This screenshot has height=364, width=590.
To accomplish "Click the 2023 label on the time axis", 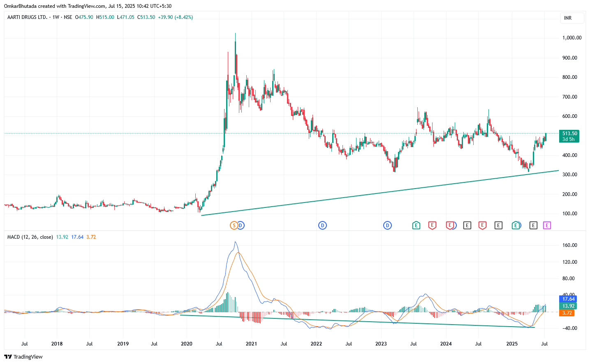I will click(381, 344).
